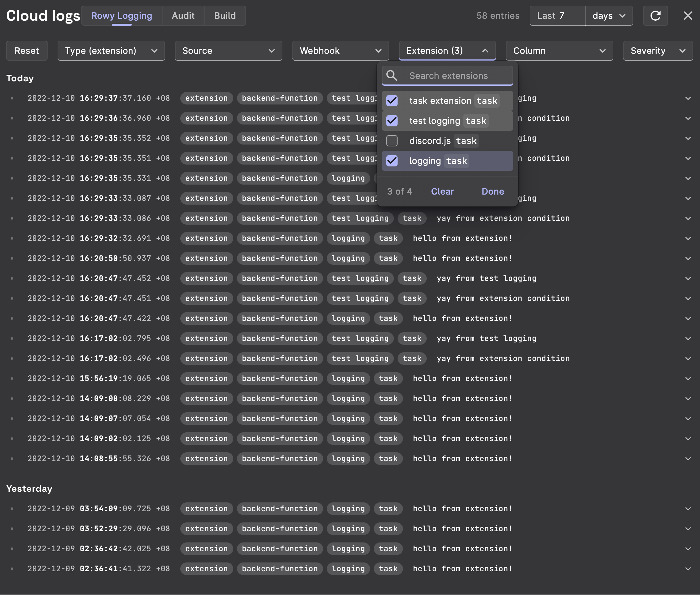Click Done in the extension popup
The width and height of the screenshot is (700, 595).
point(493,191)
